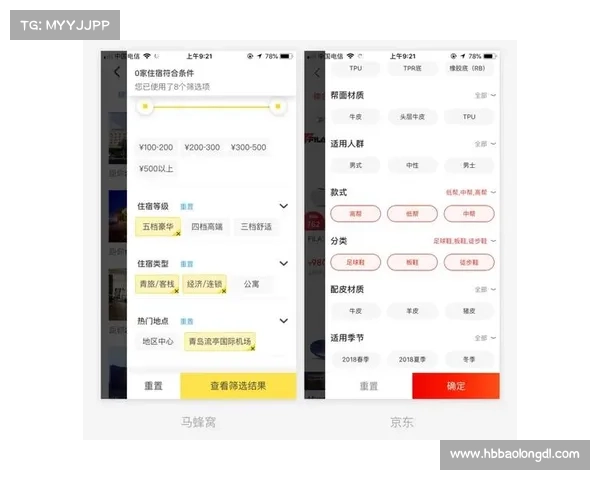Select the ¥200-300 price chip
Image resolution: width=600 pixels, height=480 pixels.
(x=202, y=147)
